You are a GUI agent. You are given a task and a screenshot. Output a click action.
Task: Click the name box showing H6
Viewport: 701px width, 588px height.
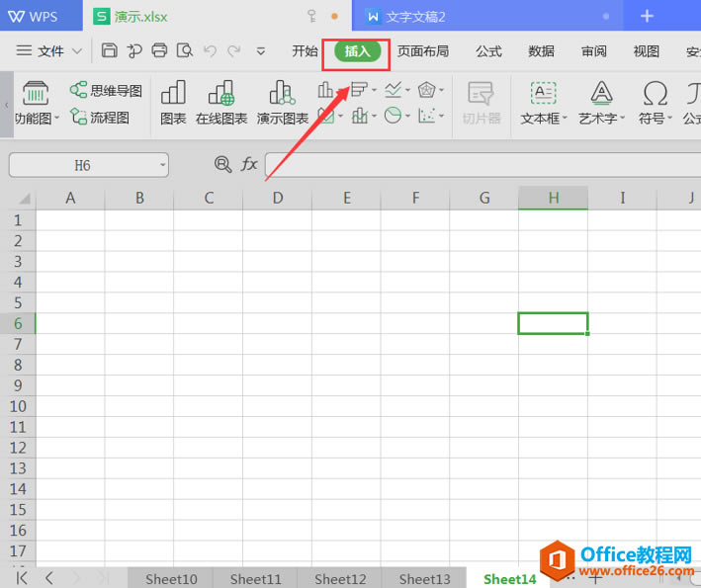click(x=82, y=165)
